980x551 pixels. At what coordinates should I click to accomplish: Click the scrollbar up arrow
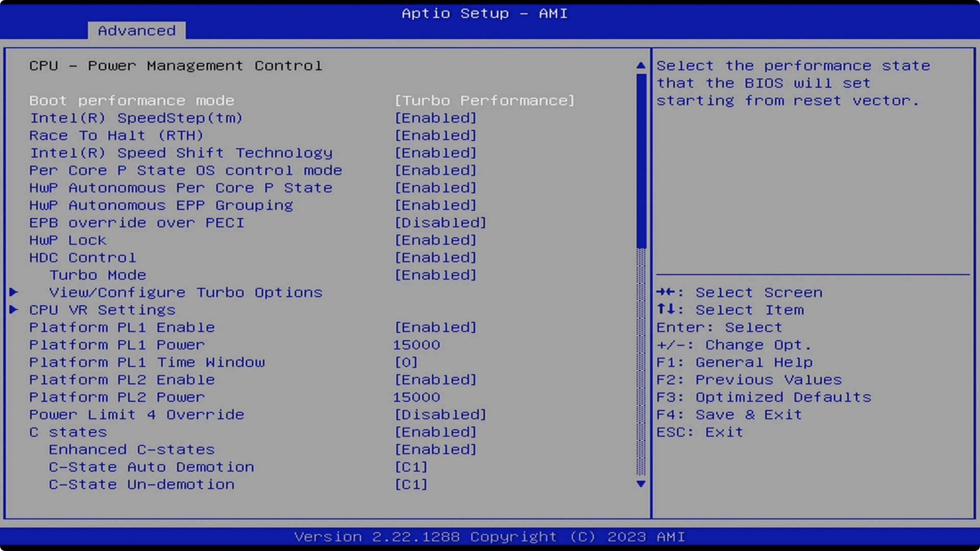tap(641, 65)
